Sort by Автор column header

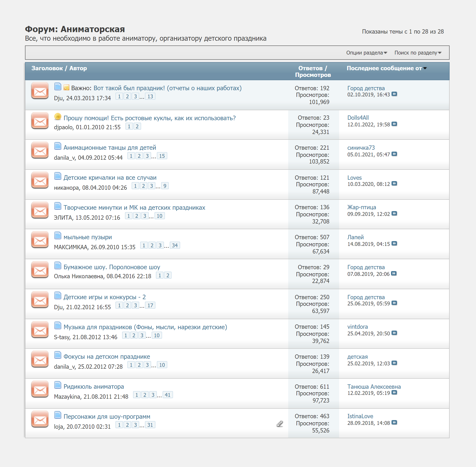pos(78,68)
